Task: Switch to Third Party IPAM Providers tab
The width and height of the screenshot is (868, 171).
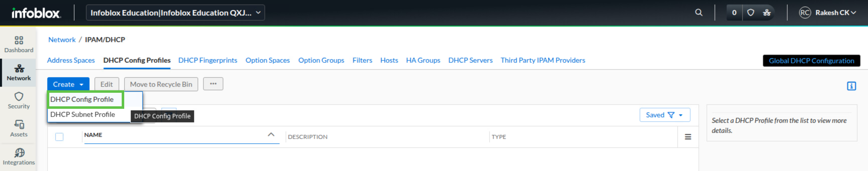Action: click(543, 60)
